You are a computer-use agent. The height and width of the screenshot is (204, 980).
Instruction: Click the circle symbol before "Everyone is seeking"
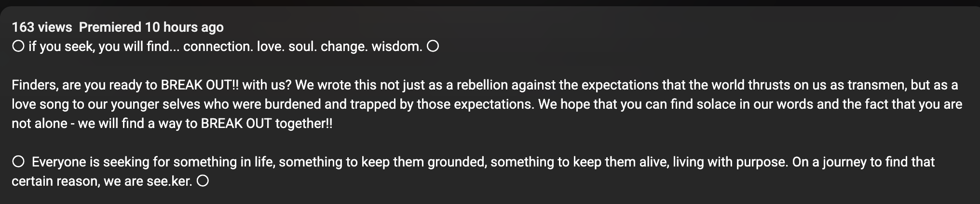(18, 162)
